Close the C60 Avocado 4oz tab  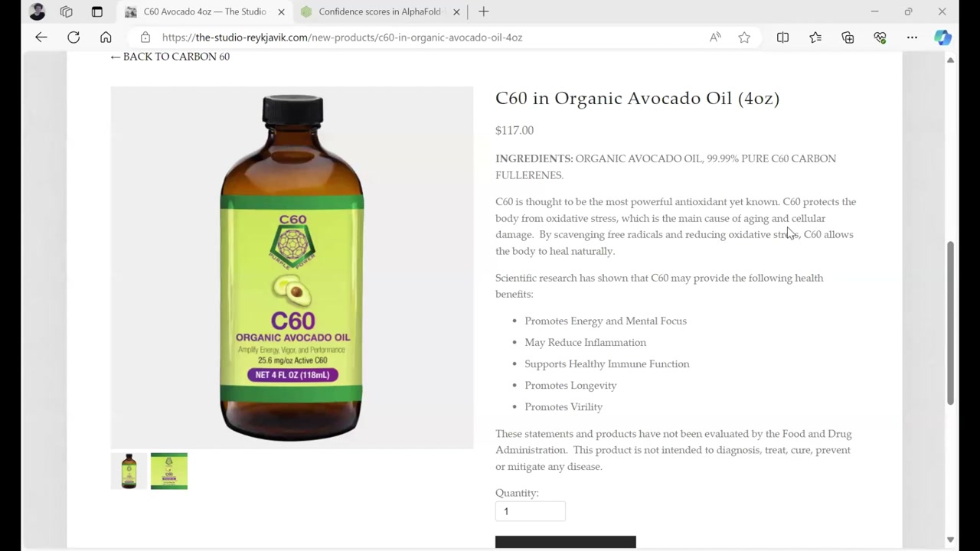[281, 11]
